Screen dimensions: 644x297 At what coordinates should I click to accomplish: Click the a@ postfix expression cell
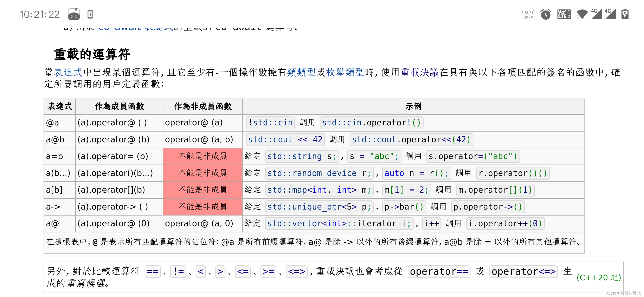[x=60, y=224]
